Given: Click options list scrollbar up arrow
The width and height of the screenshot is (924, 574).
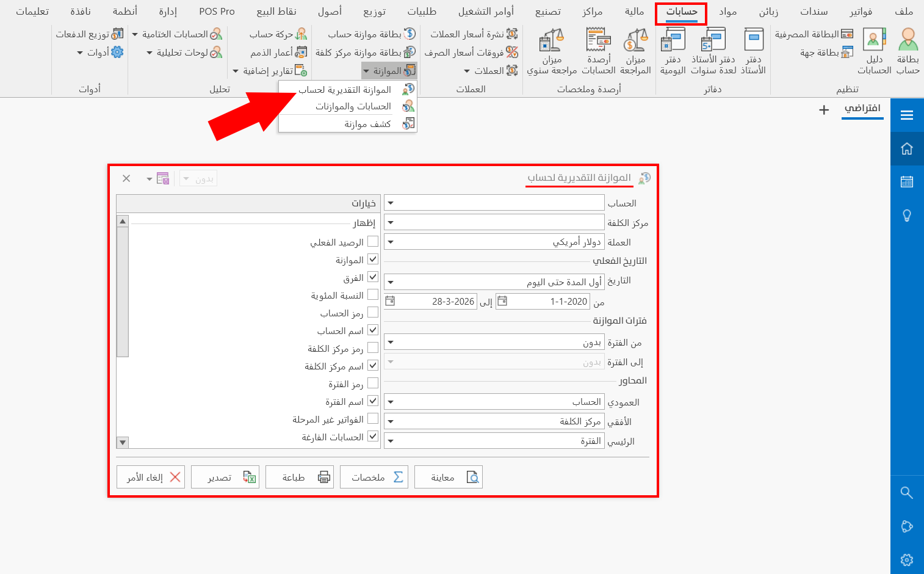Looking at the screenshot, I should click(123, 221).
